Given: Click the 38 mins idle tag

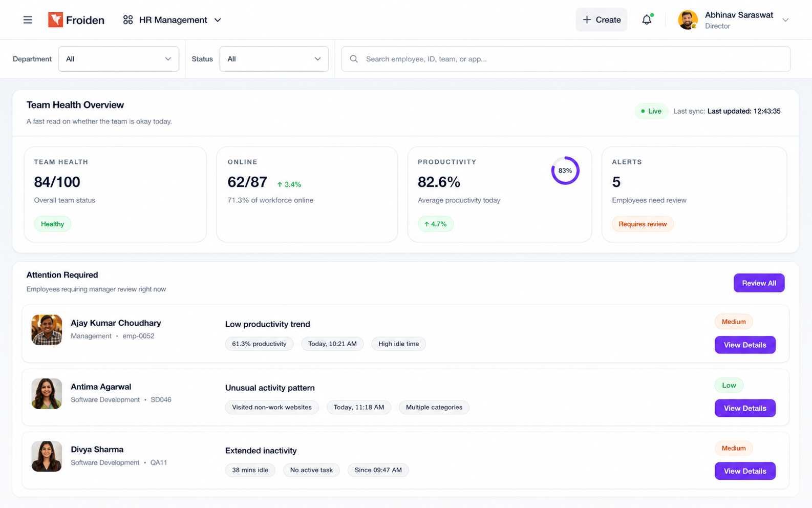Looking at the screenshot, I should (250, 470).
